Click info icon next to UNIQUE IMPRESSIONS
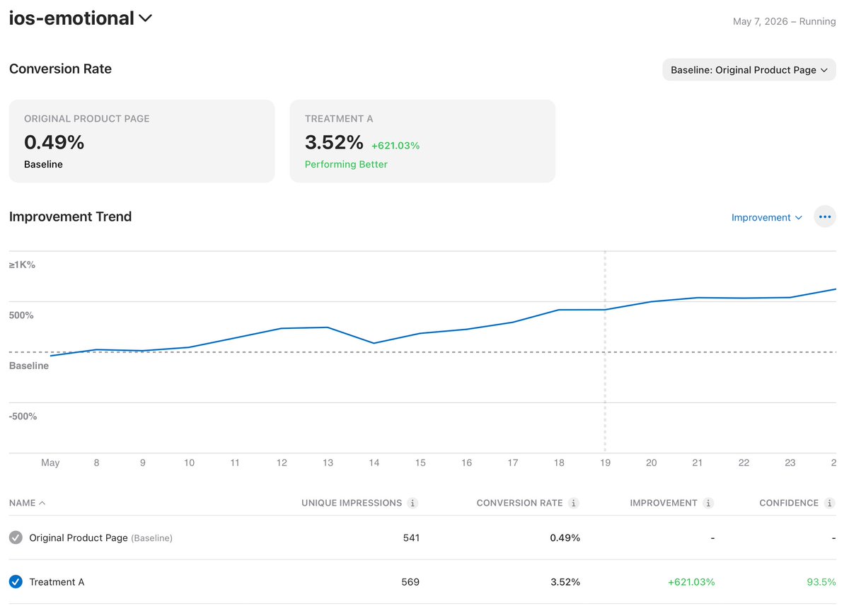Viewport: 849px width, 616px height. [x=412, y=503]
